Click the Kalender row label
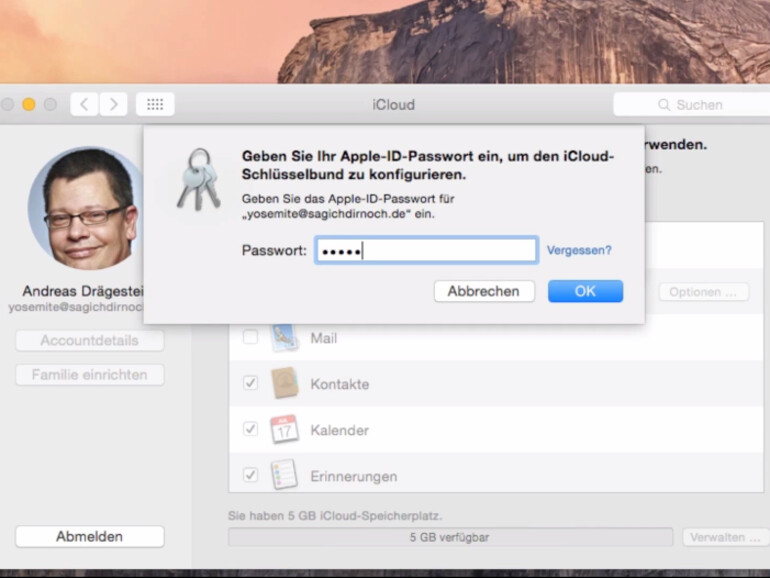770x578 pixels. [340, 430]
